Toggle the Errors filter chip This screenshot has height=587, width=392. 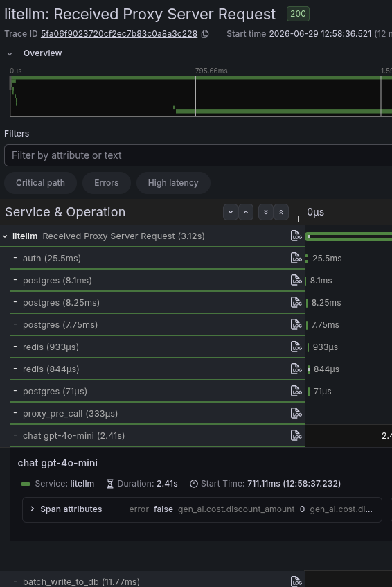pos(106,183)
